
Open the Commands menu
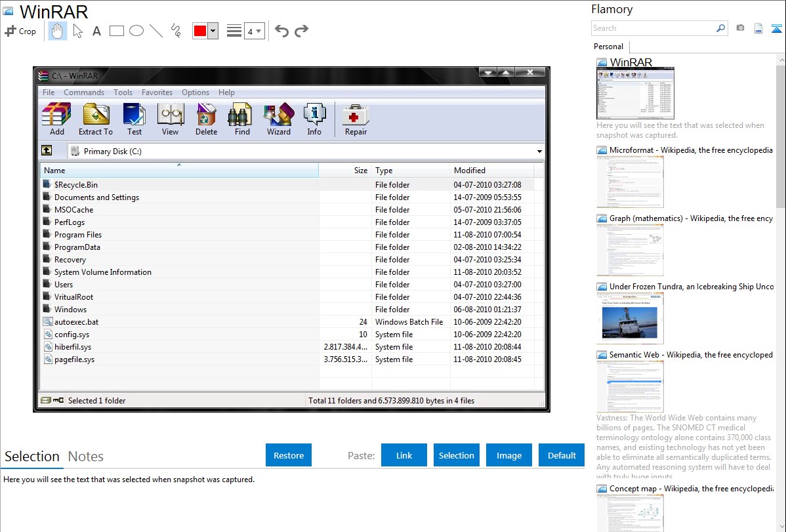pos(84,92)
